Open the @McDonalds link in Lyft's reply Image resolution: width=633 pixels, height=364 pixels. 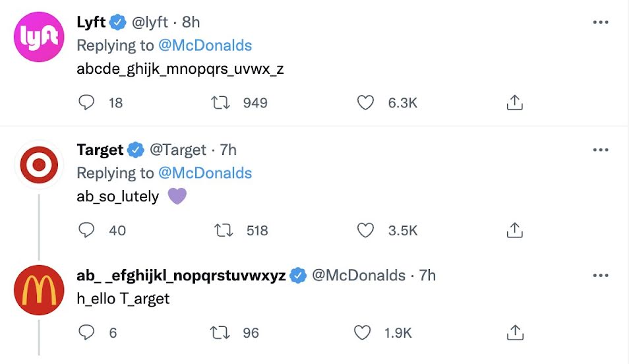(x=204, y=45)
